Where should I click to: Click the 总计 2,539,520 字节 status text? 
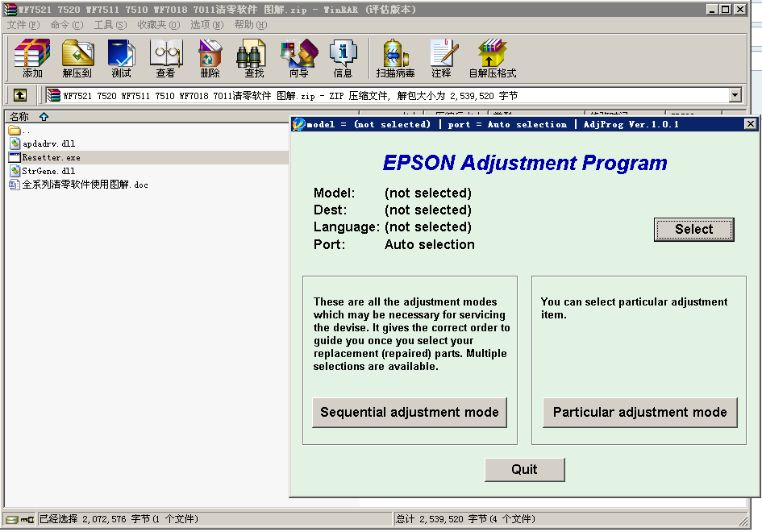click(x=465, y=519)
